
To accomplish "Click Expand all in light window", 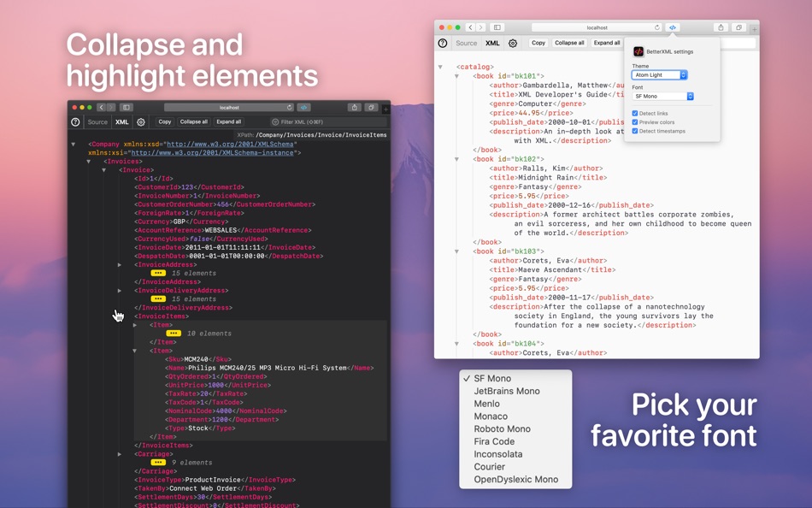I will coord(606,43).
